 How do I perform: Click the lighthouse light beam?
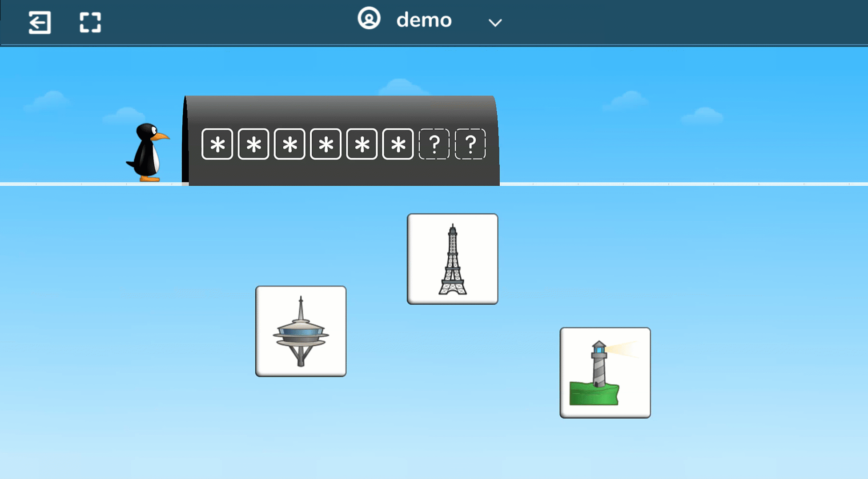623,350
